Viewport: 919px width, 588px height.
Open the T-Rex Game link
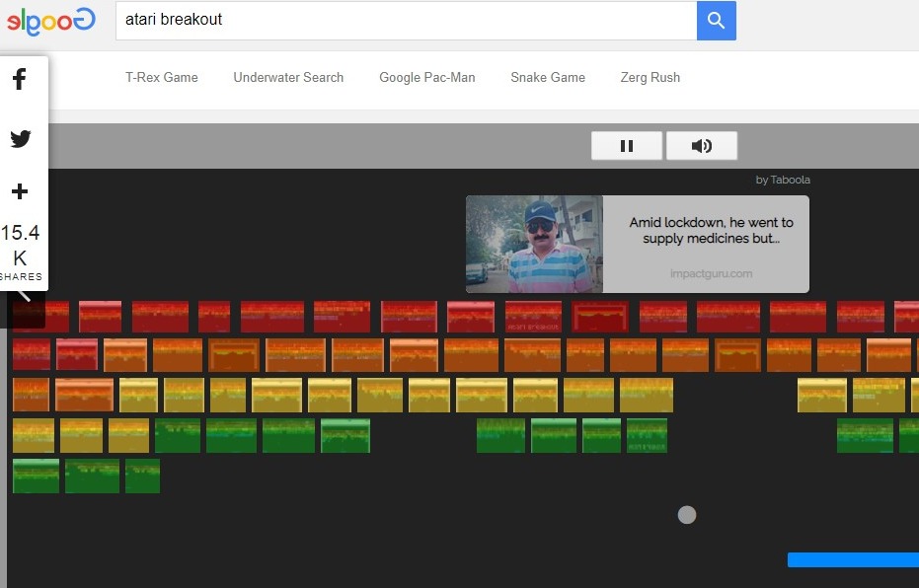click(161, 78)
